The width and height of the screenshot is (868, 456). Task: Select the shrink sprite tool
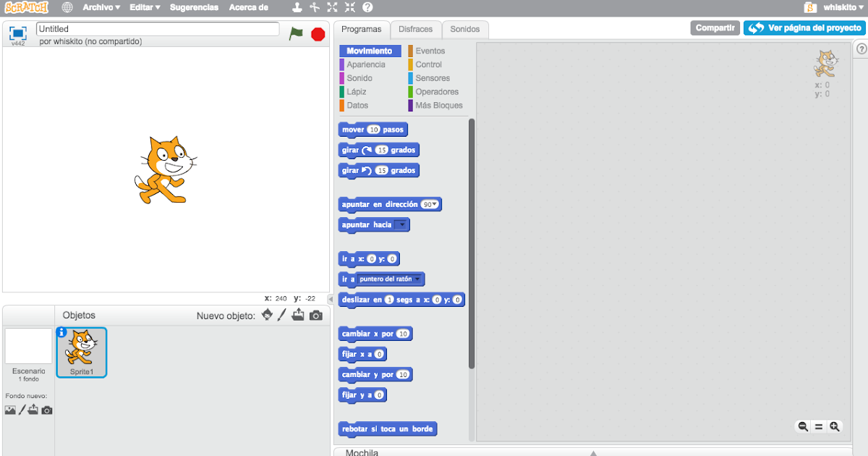point(352,7)
